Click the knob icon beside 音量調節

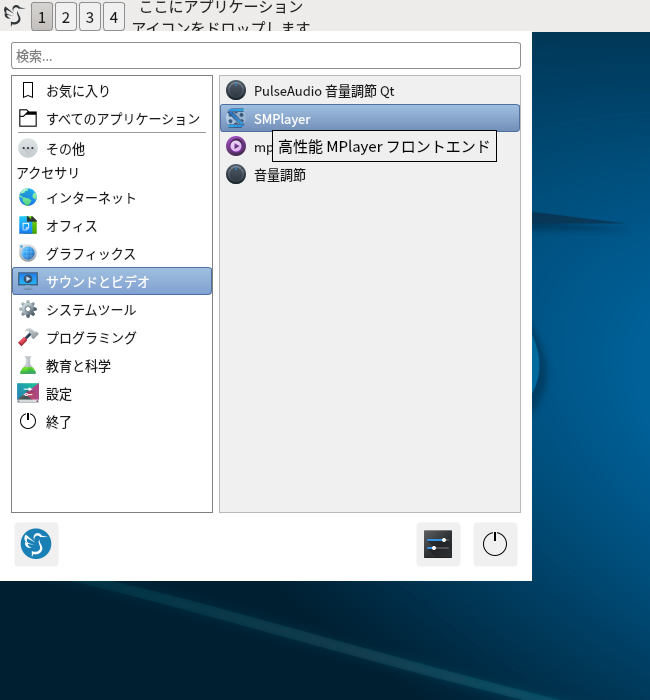click(236, 174)
